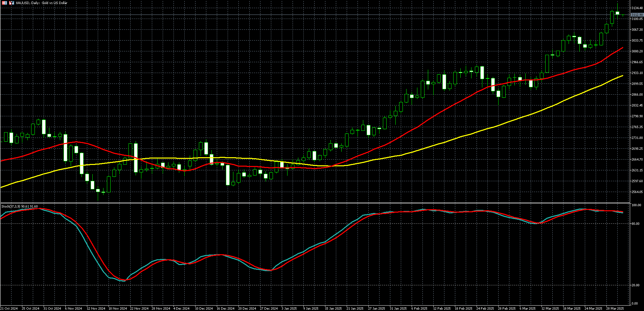Click the 2564.05 price scale label
Screen dimensions: 644x311
pos(637,192)
